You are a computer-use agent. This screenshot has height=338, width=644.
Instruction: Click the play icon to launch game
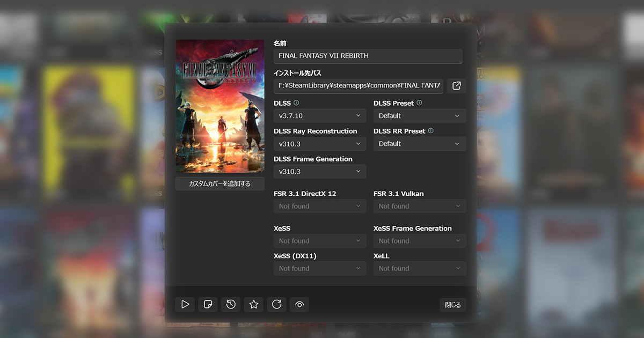click(185, 305)
